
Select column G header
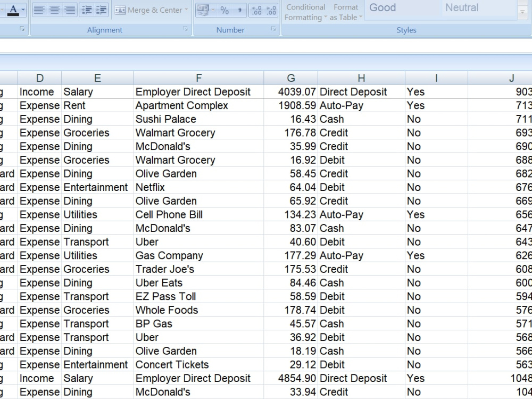(x=291, y=78)
